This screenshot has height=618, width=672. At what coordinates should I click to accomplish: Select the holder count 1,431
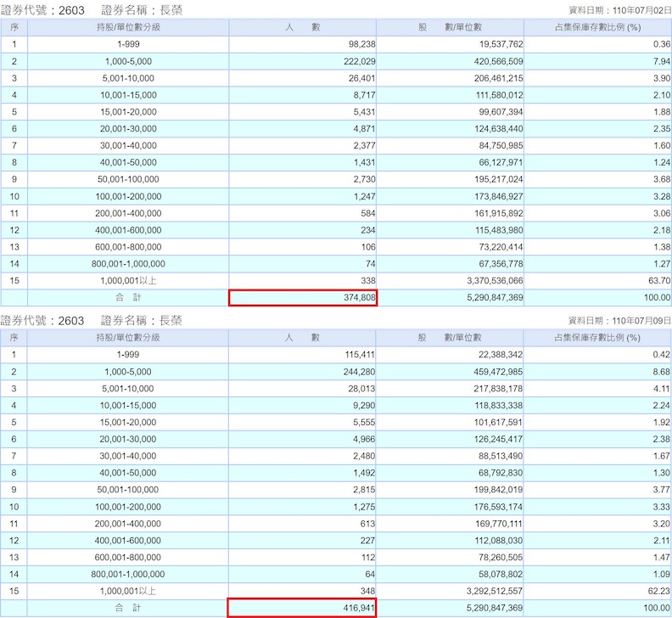click(x=364, y=162)
